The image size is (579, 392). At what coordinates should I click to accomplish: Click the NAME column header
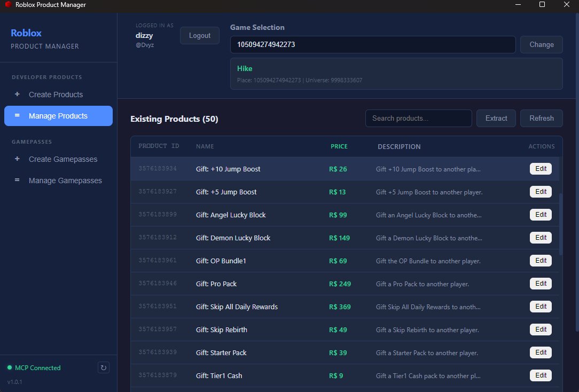(205, 146)
